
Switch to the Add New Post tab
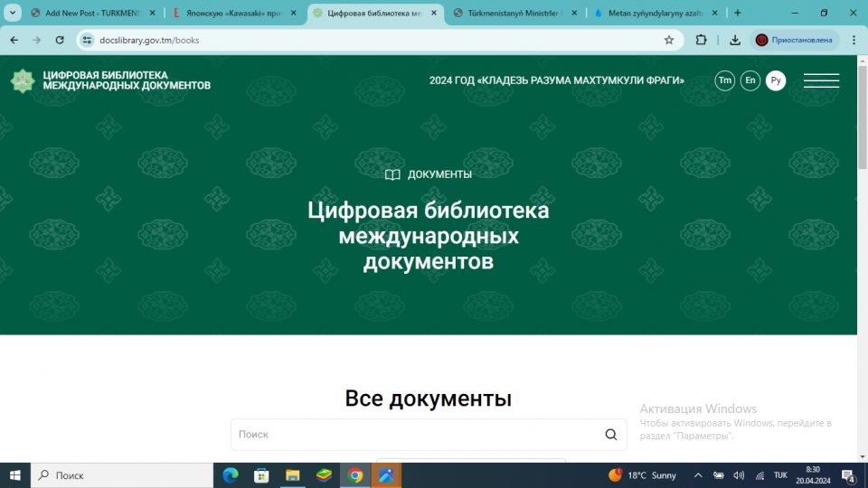pyautogui.click(x=90, y=14)
